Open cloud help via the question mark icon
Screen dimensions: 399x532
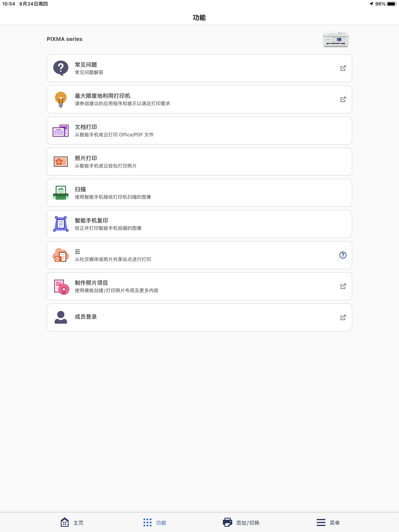[x=343, y=255]
